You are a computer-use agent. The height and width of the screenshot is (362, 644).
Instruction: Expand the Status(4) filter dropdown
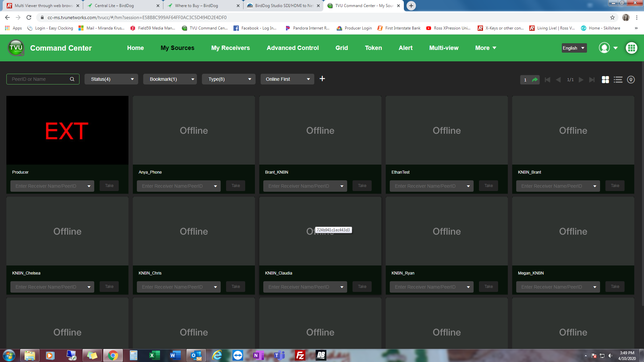pos(111,79)
